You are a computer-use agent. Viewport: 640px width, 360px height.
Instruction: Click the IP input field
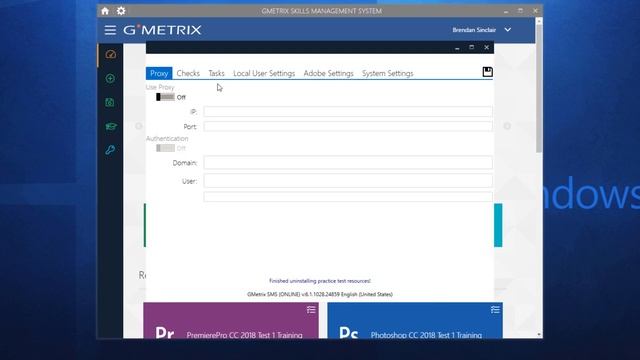pos(348,111)
